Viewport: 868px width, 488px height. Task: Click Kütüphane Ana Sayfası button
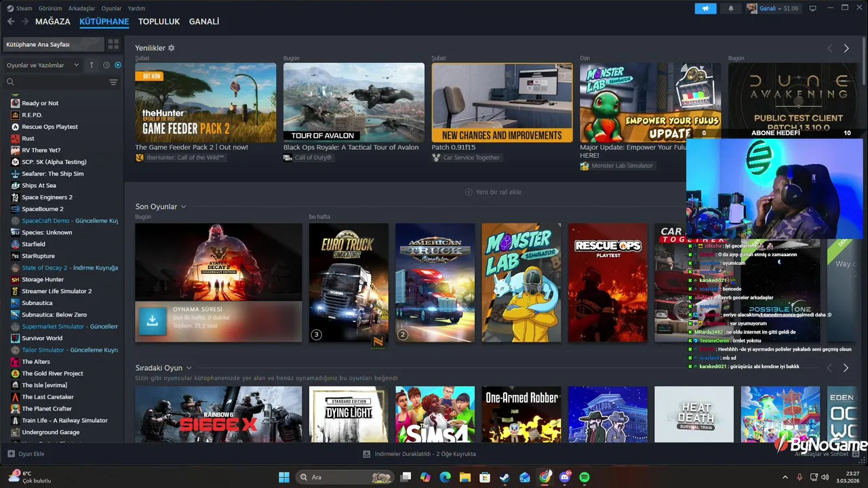(53, 44)
